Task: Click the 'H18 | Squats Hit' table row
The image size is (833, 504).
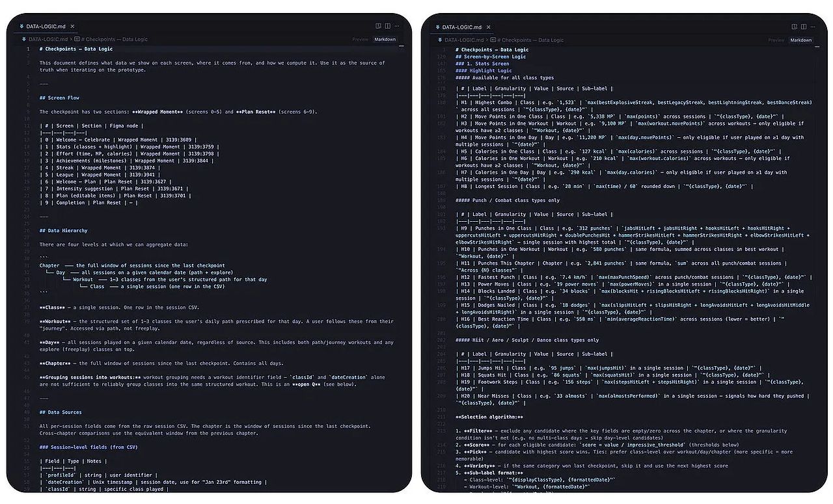Action: click(x=613, y=375)
